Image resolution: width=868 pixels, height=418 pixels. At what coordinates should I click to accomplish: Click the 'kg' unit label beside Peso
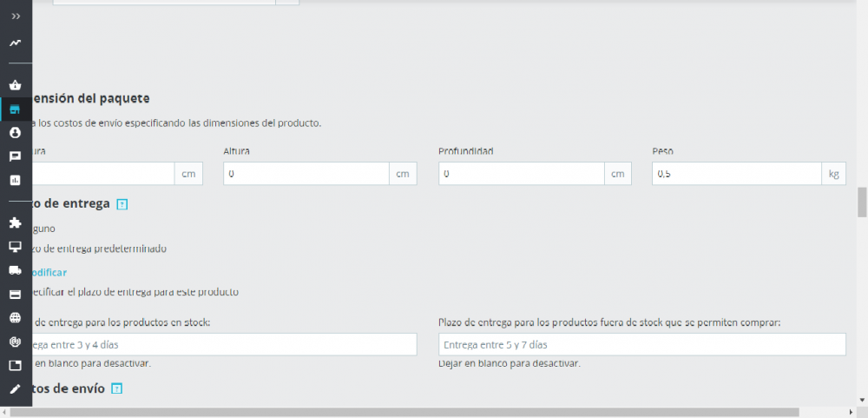pyautogui.click(x=833, y=174)
